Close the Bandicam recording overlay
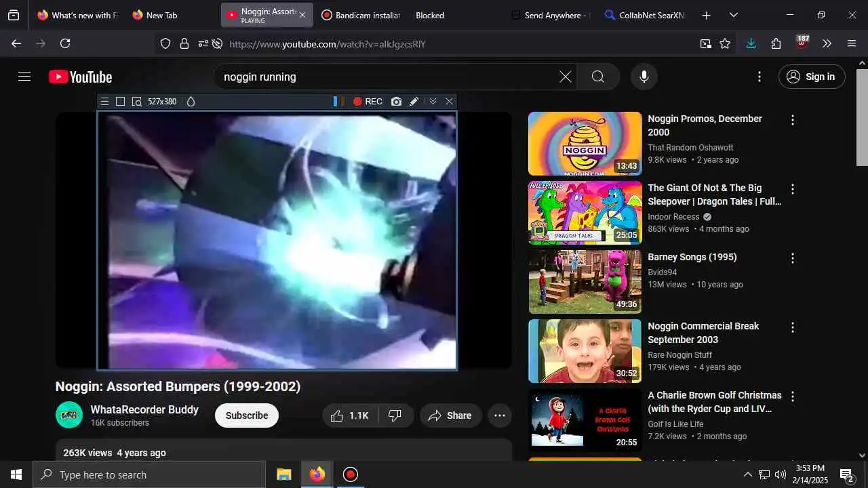This screenshot has width=868, height=488. [x=449, y=102]
